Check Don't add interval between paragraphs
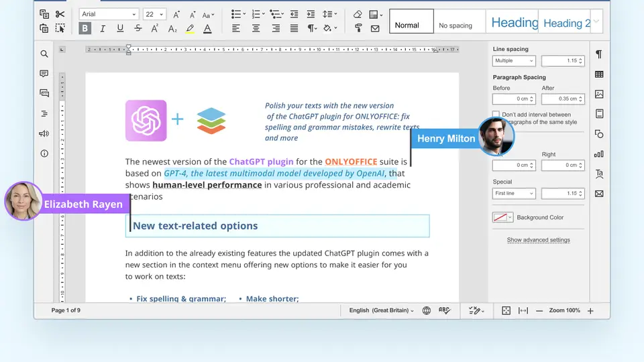644x362 pixels. (496, 114)
